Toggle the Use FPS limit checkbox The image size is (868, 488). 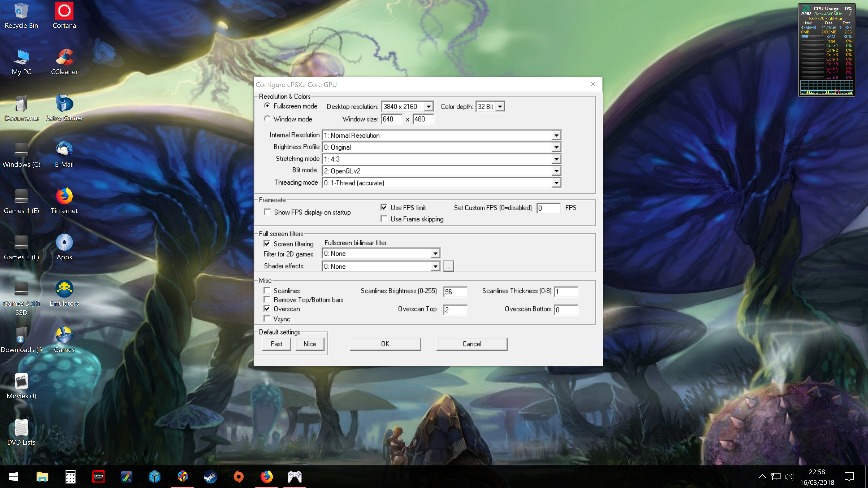click(384, 207)
